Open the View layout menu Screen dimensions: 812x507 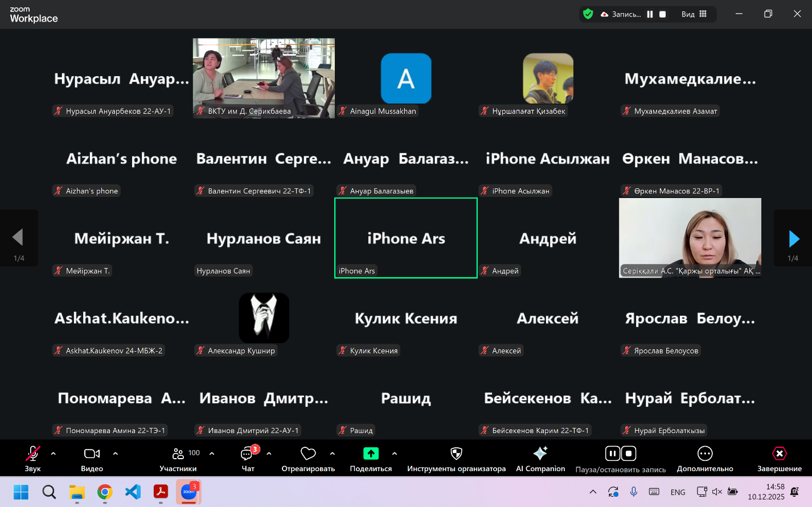[694, 14]
